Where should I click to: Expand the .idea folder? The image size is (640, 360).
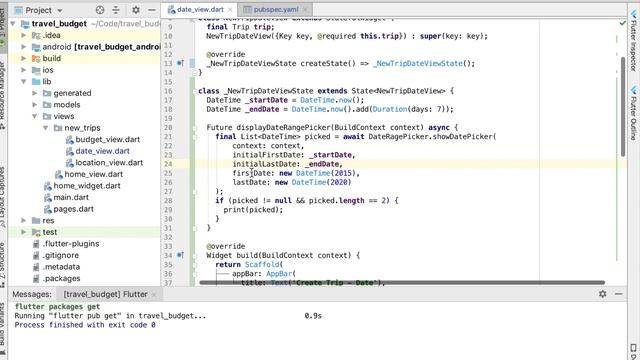pyautogui.click(x=24, y=36)
